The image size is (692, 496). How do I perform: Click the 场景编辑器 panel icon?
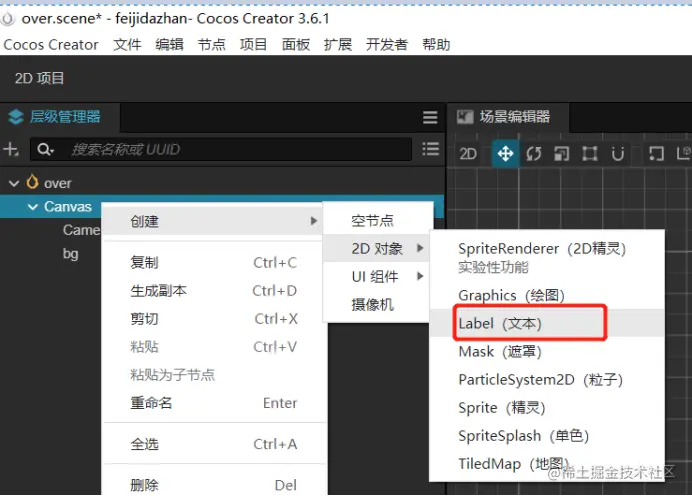(x=465, y=117)
